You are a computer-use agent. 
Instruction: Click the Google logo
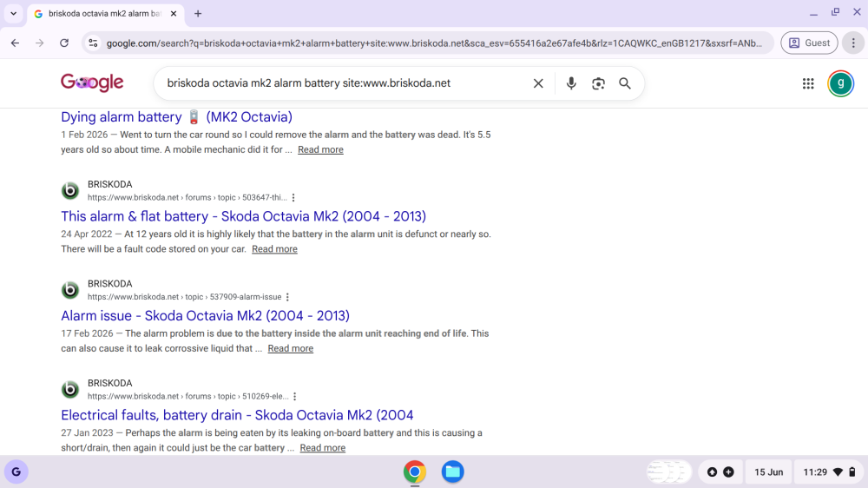92,82
